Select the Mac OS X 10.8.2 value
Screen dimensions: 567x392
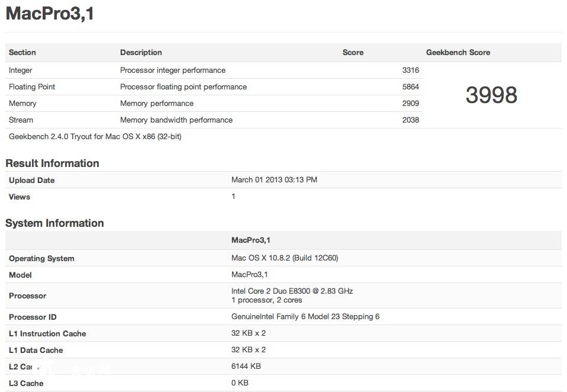[x=285, y=258]
